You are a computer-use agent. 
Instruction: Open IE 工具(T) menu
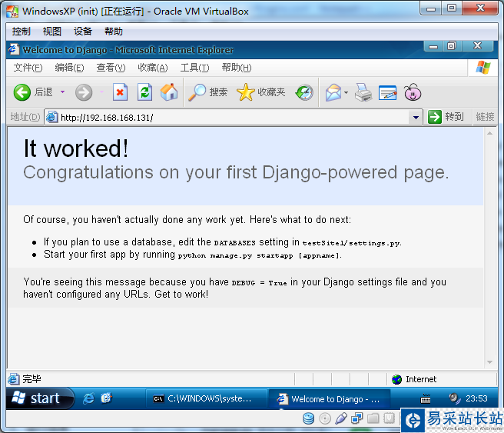coord(195,68)
